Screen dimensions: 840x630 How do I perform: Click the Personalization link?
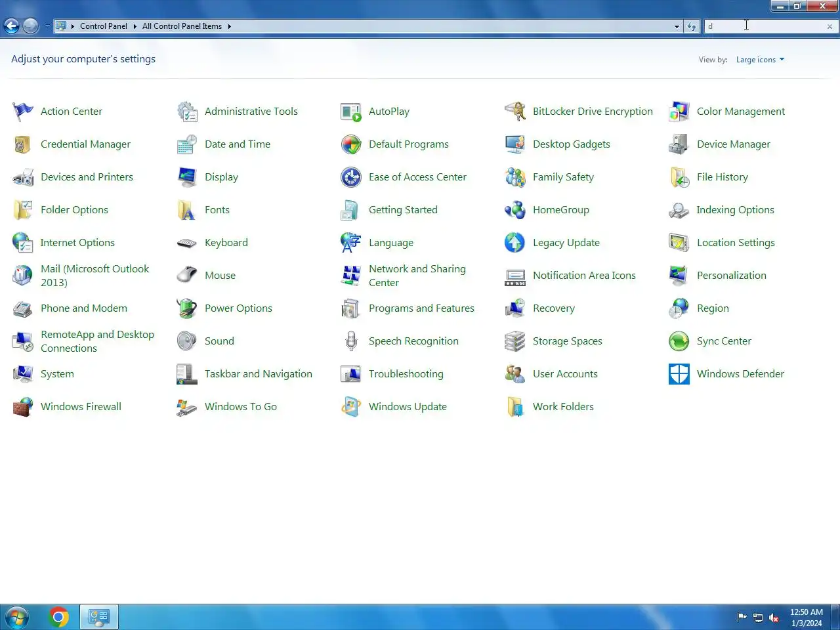click(732, 276)
